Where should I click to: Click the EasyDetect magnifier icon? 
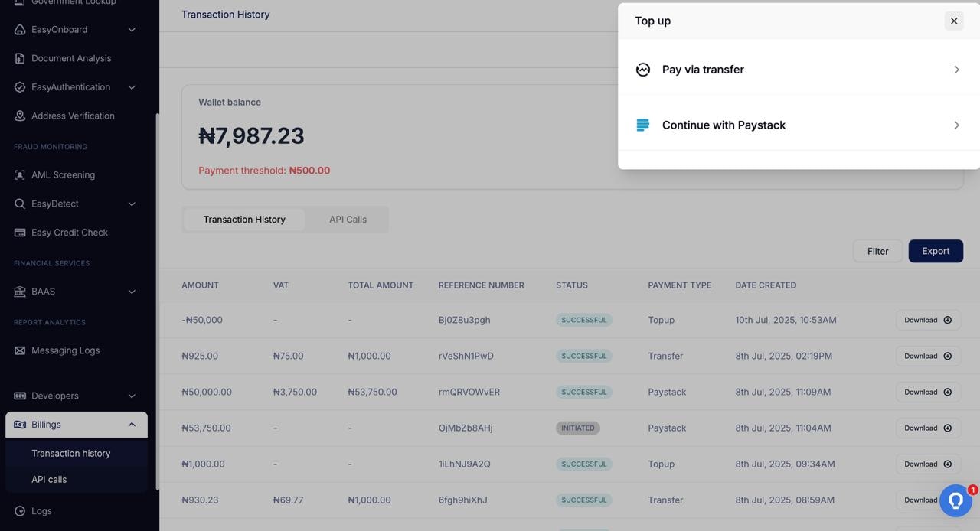tap(19, 204)
